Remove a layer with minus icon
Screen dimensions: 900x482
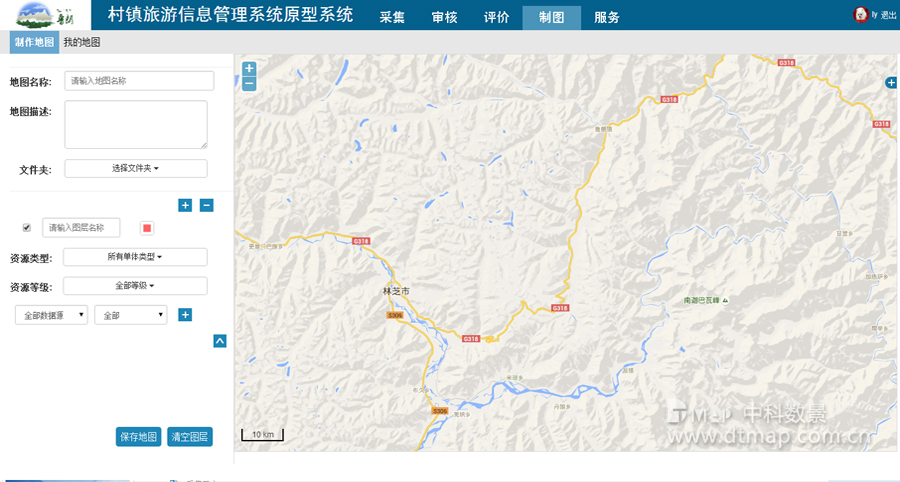click(x=207, y=205)
